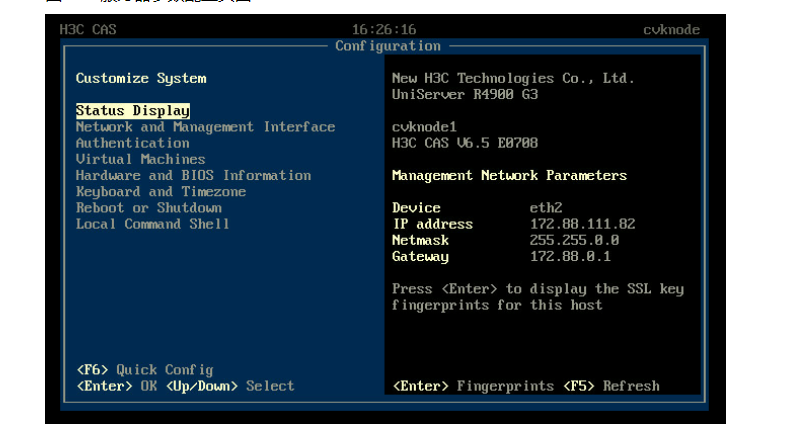Choose the Authentication menu item

[132, 143]
